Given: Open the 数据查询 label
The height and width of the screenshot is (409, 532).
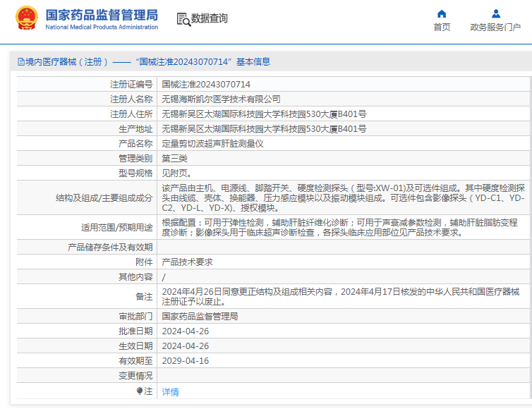Looking at the screenshot, I should coord(210,18).
